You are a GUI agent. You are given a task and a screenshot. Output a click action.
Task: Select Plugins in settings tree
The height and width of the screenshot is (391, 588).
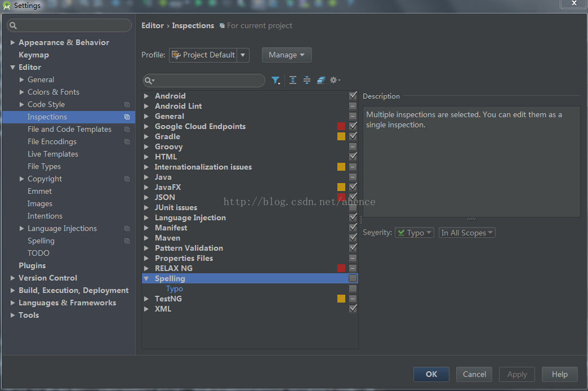(x=32, y=265)
